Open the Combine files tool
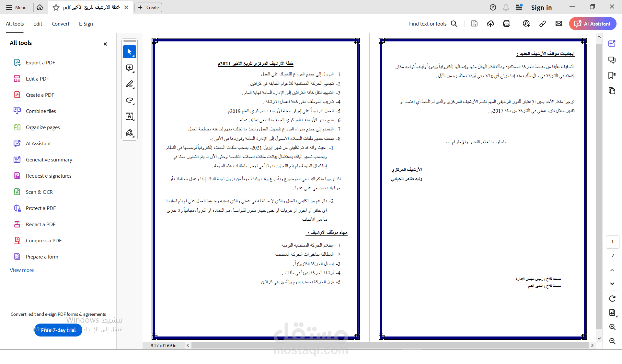622x364 pixels. click(x=35, y=111)
